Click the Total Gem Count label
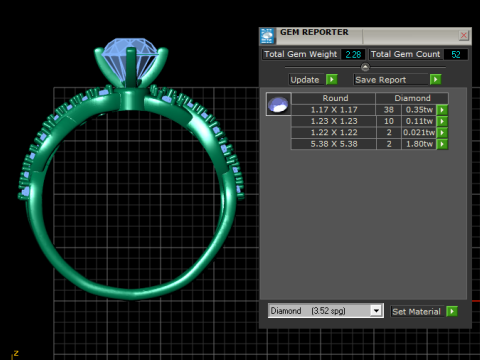Image resolution: width=480 pixels, height=360 pixels. [406, 54]
